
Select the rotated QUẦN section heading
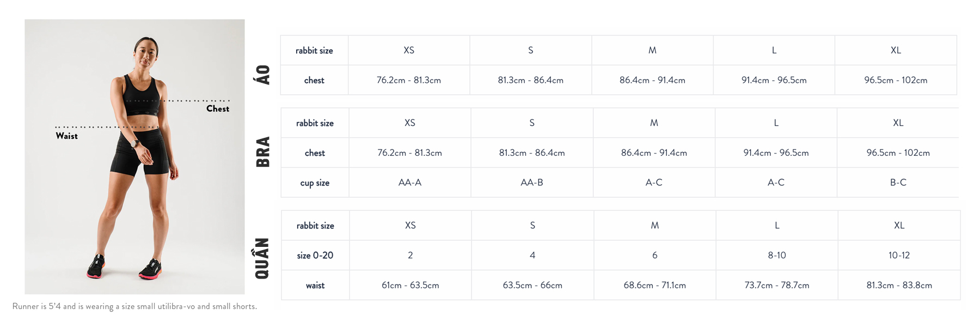pos(262,258)
